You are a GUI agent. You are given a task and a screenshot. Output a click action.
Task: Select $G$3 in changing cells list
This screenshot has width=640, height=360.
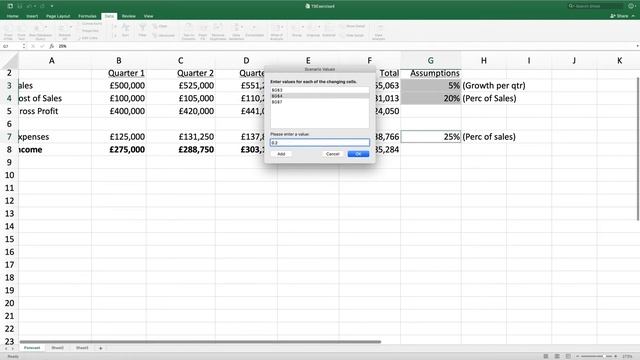(320, 90)
